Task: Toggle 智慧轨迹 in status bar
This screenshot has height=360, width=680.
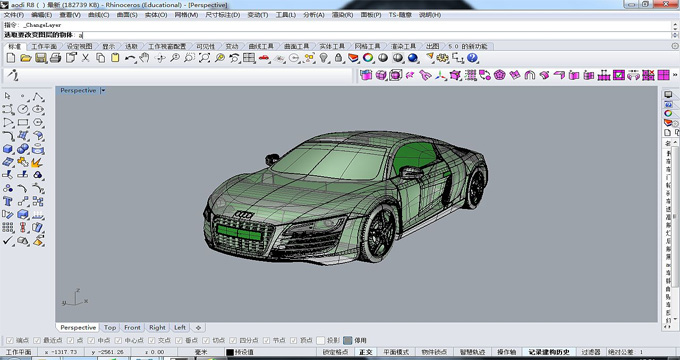Action: (472, 352)
